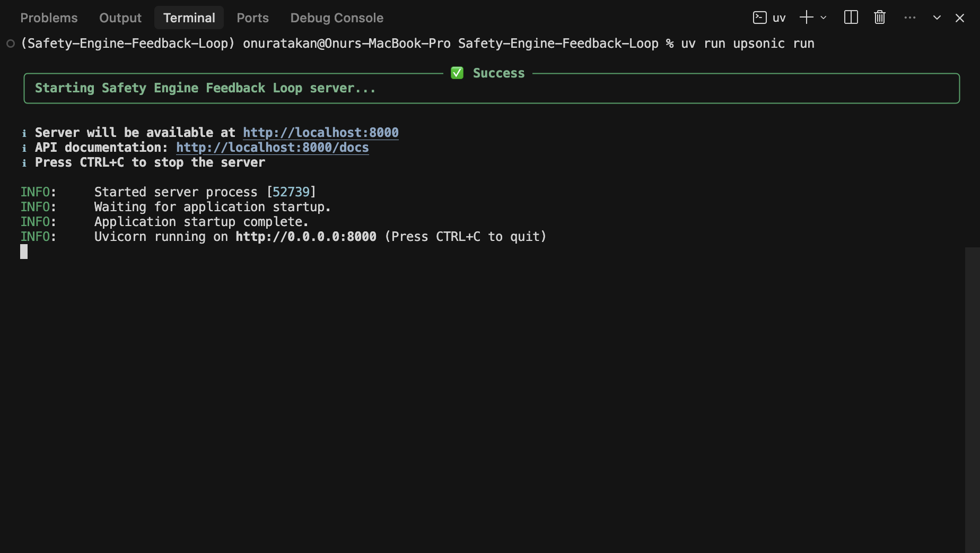Collapse panel with the chevron down icon

point(937,18)
